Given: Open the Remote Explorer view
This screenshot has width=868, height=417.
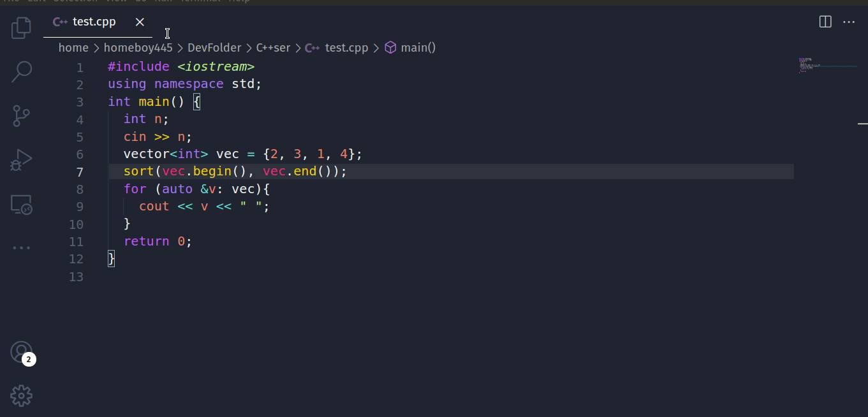Looking at the screenshot, I should pyautogui.click(x=21, y=204).
